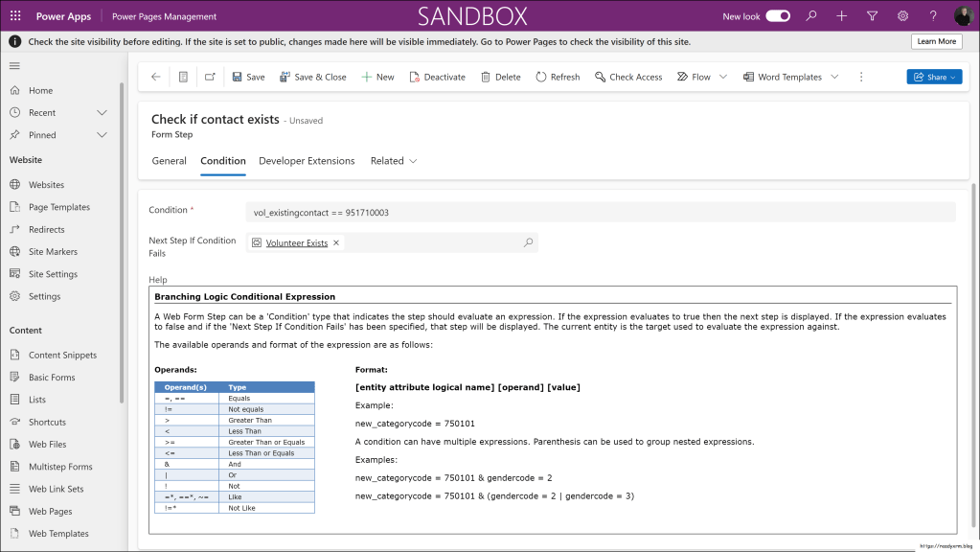
Task: Open the advanced filter funnel icon
Action: tap(872, 16)
